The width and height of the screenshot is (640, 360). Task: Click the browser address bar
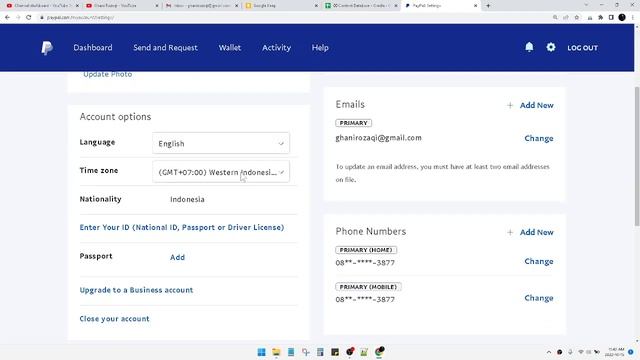tap(286, 18)
